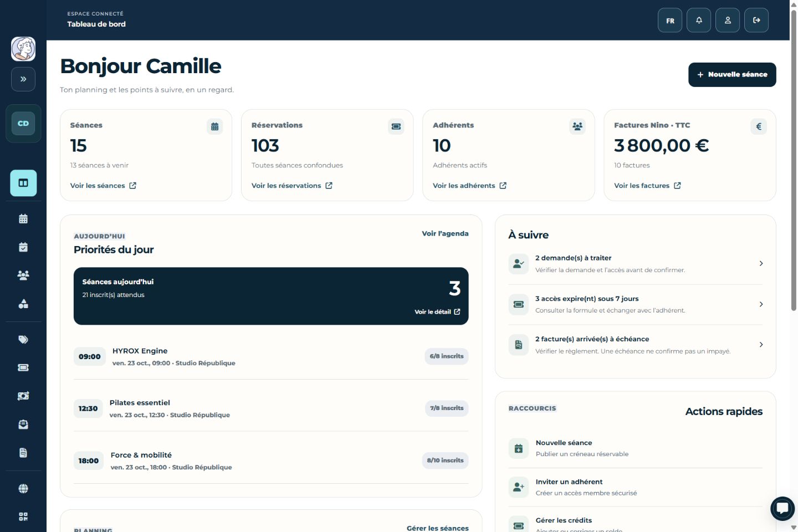The height and width of the screenshot is (532, 798).
Task: Open the notifications bell icon
Action: tap(699, 21)
